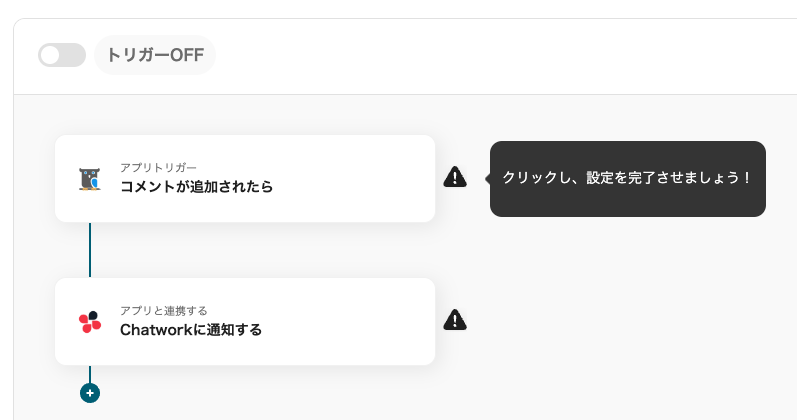
Task: Click the アプリと連携する label text
Action: click(x=164, y=310)
